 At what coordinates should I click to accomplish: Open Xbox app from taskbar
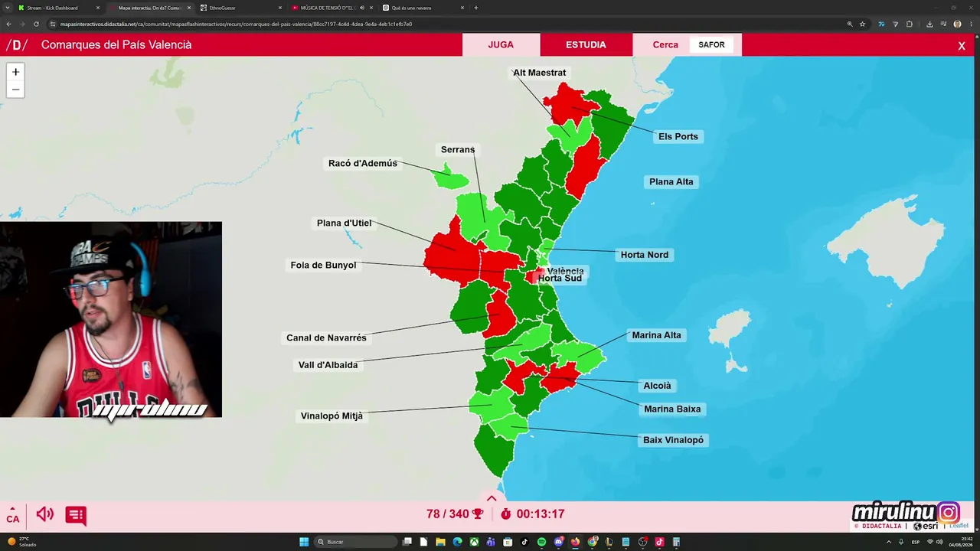coord(474,542)
